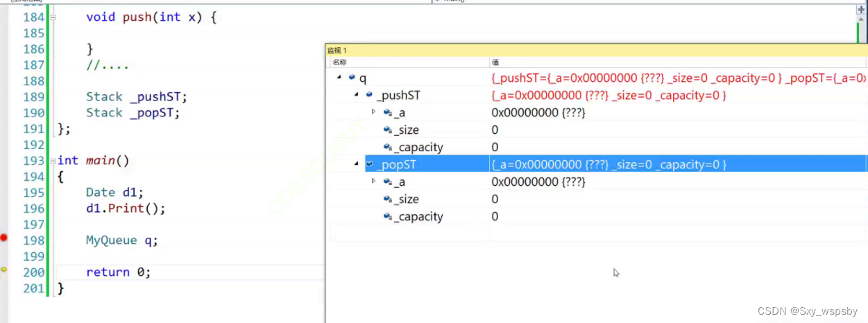The height and width of the screenshot is (323, 868).
Task: Click code line 'Date d1;'
Action: point(114,192)
